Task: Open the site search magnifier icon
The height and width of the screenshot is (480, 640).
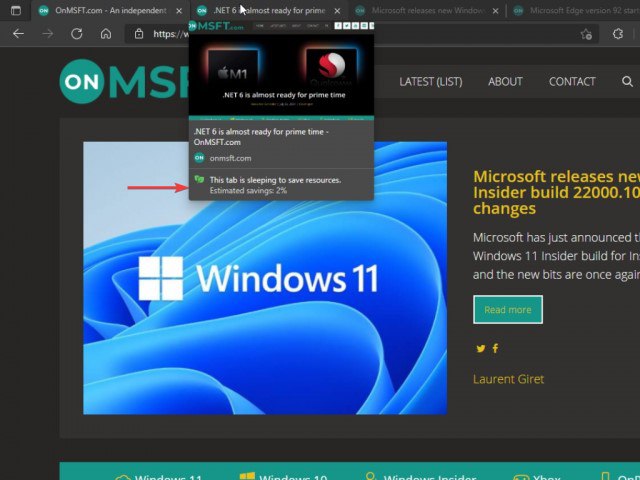Action: point(627,81)
